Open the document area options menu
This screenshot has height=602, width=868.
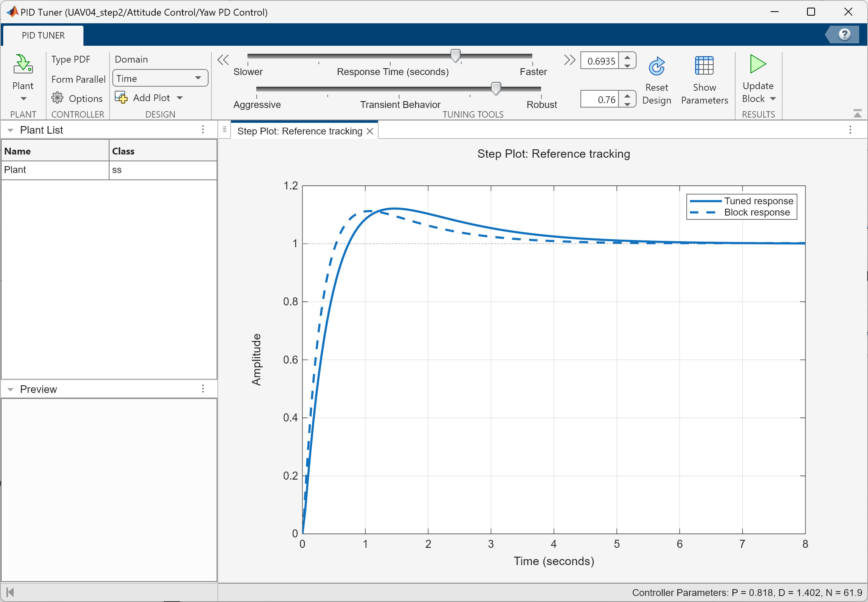pyautogui.click(x=850, y=130)
